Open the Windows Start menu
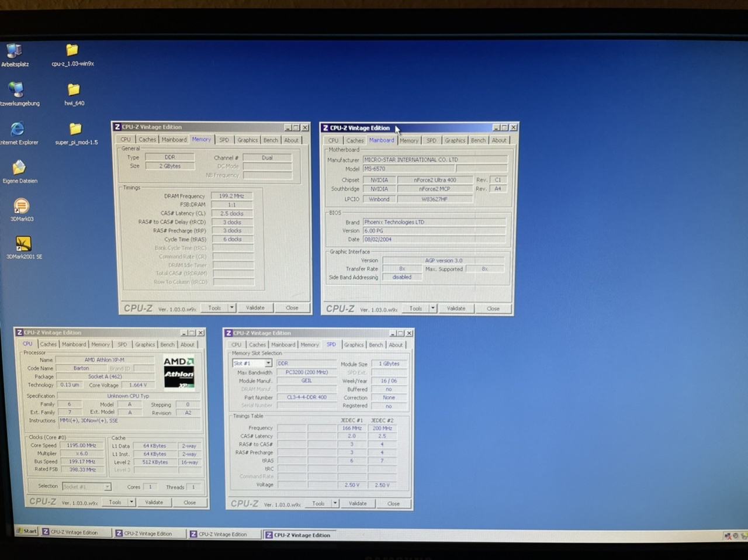This screenshot has width=748, height=560. (26, 531)
